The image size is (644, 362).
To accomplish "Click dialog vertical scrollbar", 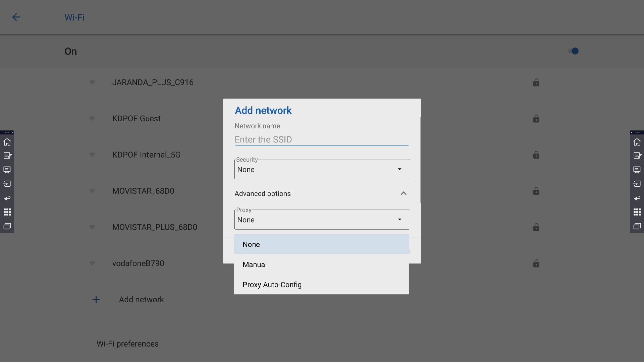I will tap(420, 160).
